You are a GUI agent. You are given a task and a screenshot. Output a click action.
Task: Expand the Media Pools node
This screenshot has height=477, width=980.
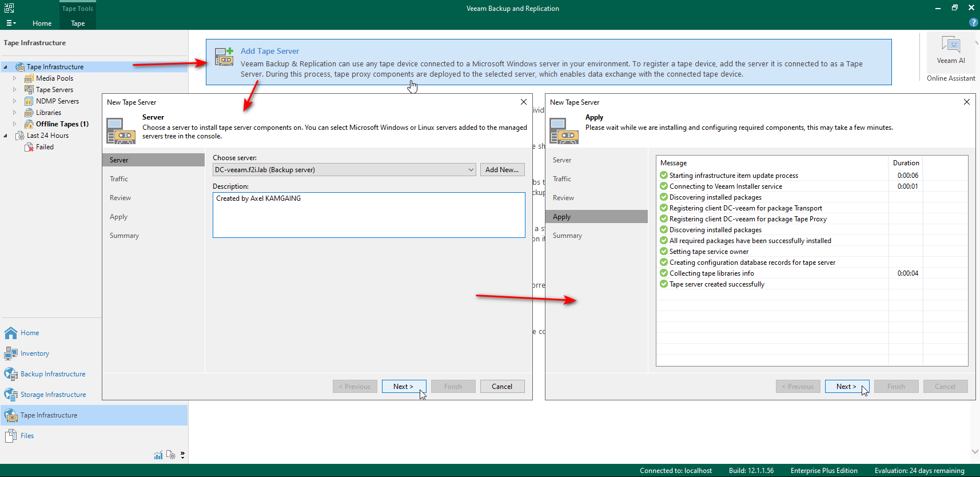pyautogui.click(x=15, y=78)
